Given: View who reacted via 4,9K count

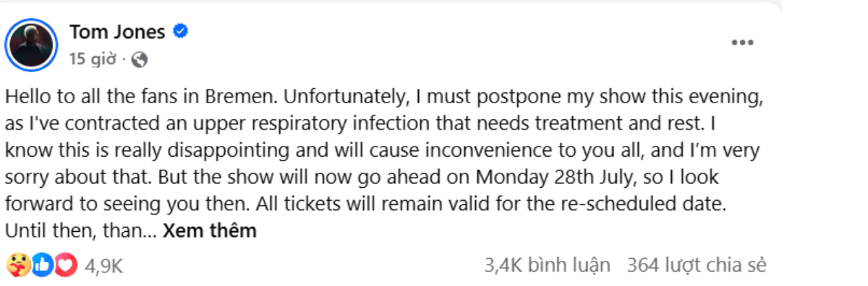Looking at the screenshot, I should click(103, 266).
